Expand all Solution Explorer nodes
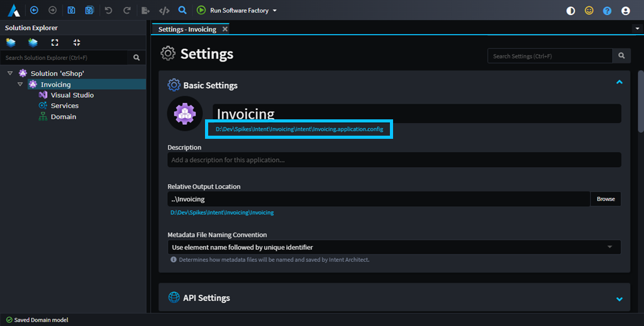The width and height of the screenshot is (644, 326). point(55,42)
